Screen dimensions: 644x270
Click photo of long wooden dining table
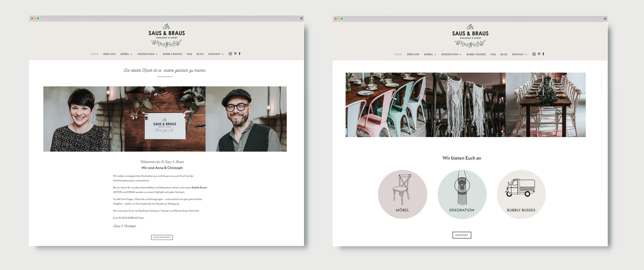pyautogui.click(x=546, y=105)
